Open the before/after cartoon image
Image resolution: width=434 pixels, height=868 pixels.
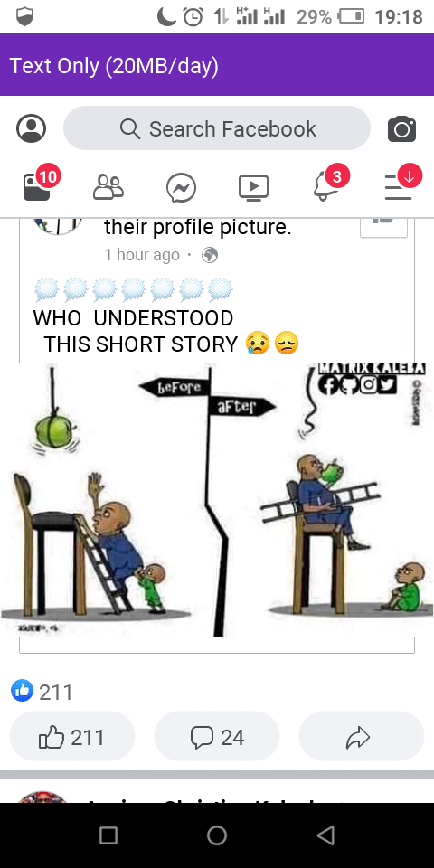pos(217,499)
